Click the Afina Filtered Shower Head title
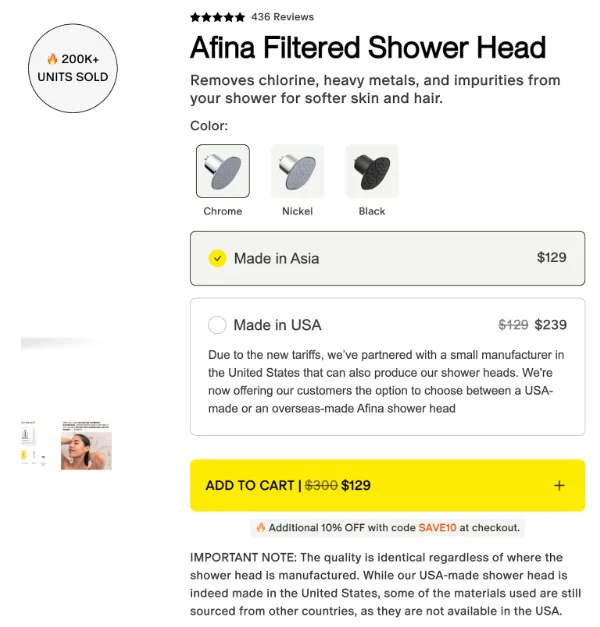Image resolution: width=600 pixels, height=627 pixels. [368, 47]
